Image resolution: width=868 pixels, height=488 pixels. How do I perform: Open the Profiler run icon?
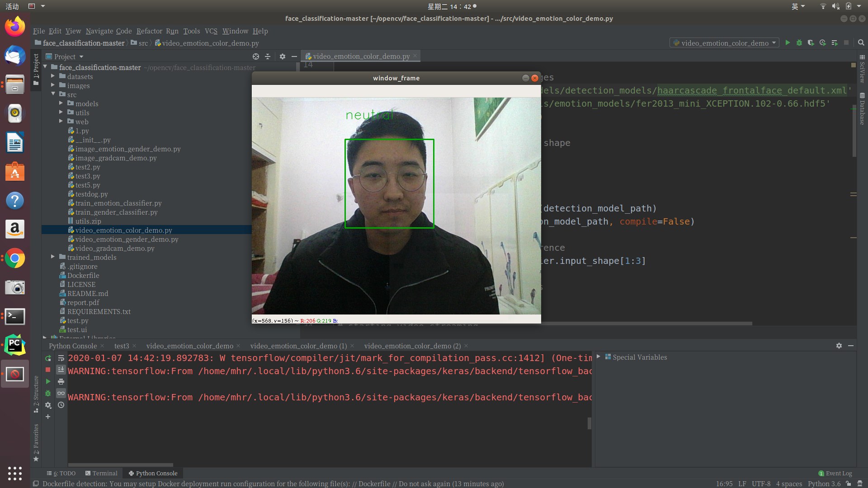tap(822, 42)
